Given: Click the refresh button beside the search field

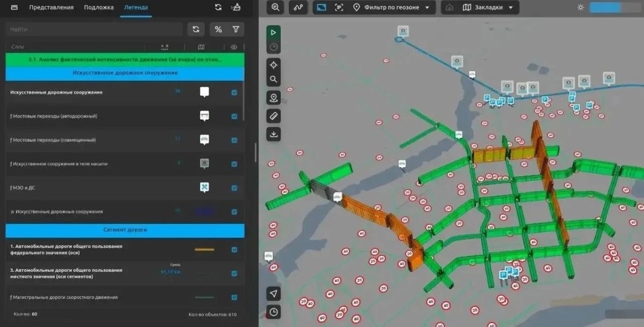Looking at the screenshot, I should pyautogui.click(x=196, y=29).
